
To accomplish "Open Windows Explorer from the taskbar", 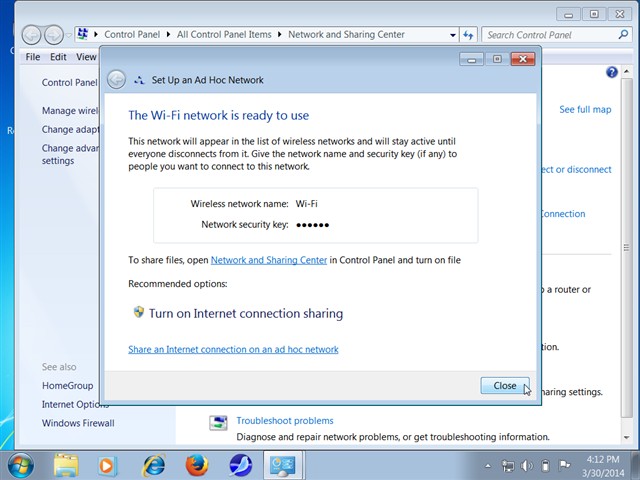I will point(66,466).
